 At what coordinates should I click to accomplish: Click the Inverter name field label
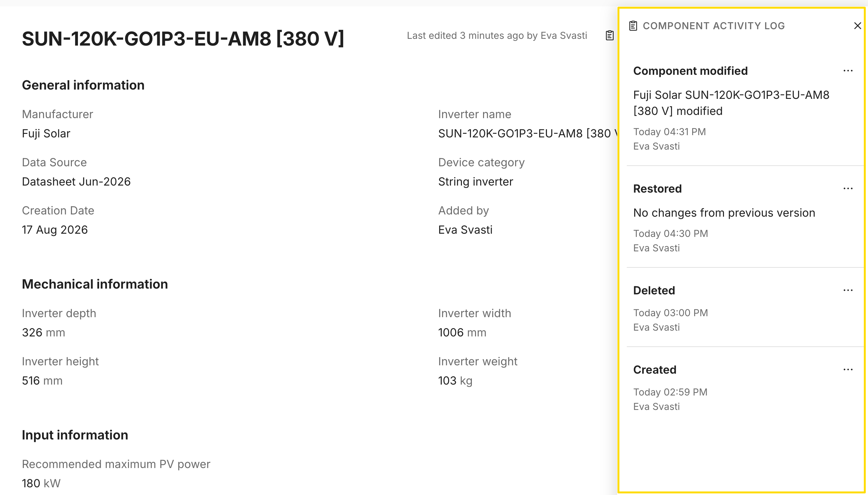click(475, 114)
